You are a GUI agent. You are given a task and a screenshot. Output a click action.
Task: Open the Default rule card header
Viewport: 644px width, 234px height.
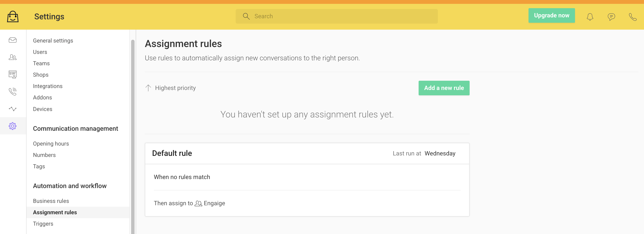[x=307, y=153]
